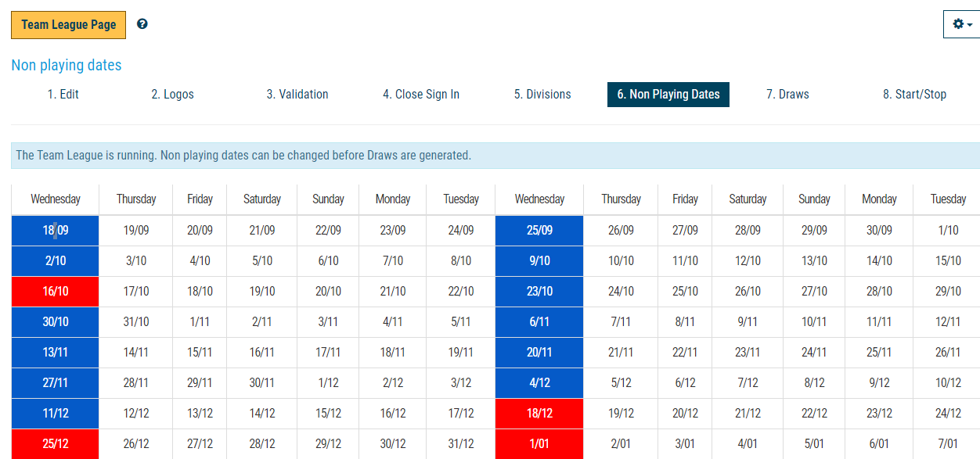The height and width of the screenshot is (459, 980).
Task: Open the 3. Validation tab
Action: point(297,95)
